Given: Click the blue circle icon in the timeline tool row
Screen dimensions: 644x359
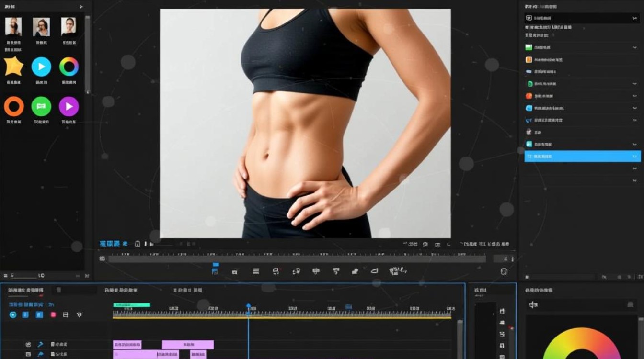Looking at the screenshot, I should [x=13, y=314].
